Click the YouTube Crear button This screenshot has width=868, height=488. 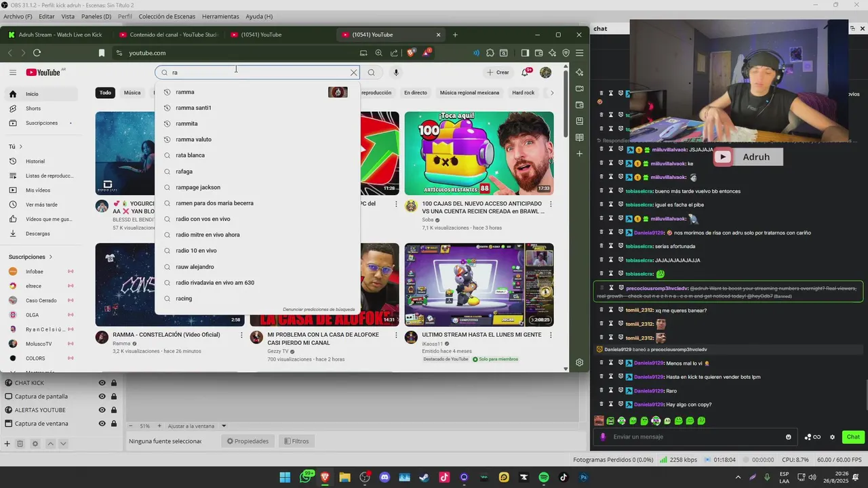[498, 73]
